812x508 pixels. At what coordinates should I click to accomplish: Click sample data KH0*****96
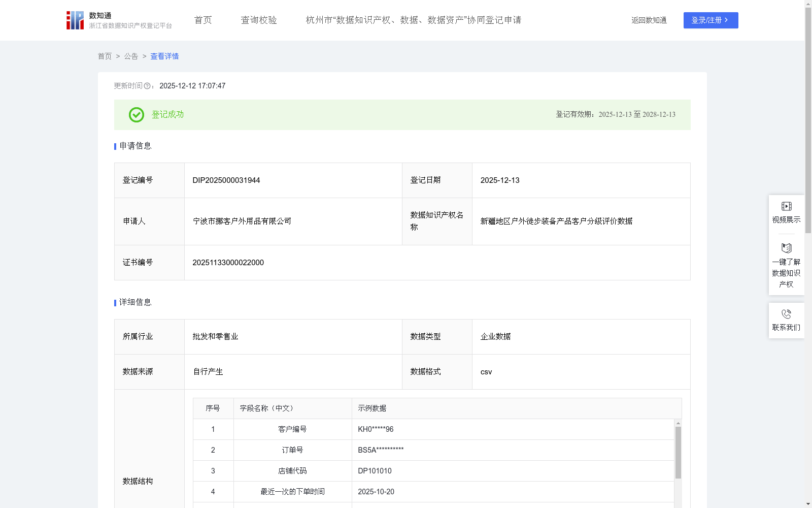tap(376, 429)
